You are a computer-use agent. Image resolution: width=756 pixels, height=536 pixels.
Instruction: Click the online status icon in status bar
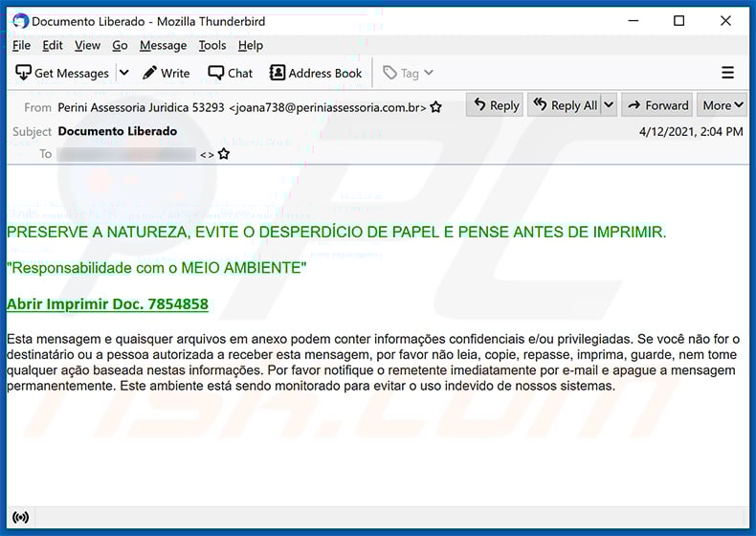point(21,518)
